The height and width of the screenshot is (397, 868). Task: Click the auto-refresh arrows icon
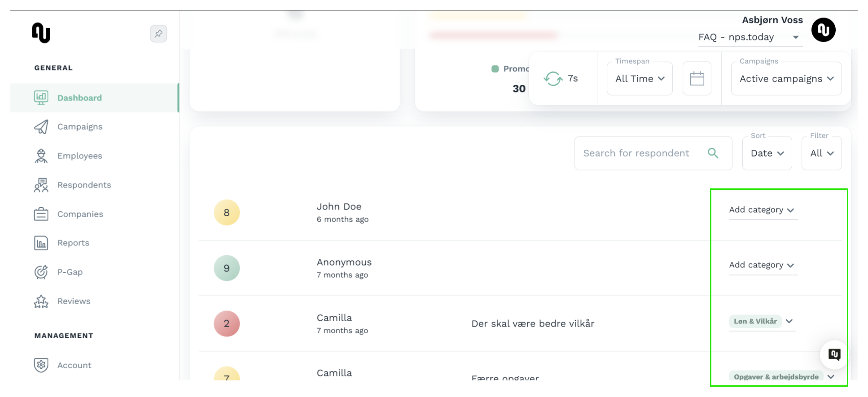(552, 79)
